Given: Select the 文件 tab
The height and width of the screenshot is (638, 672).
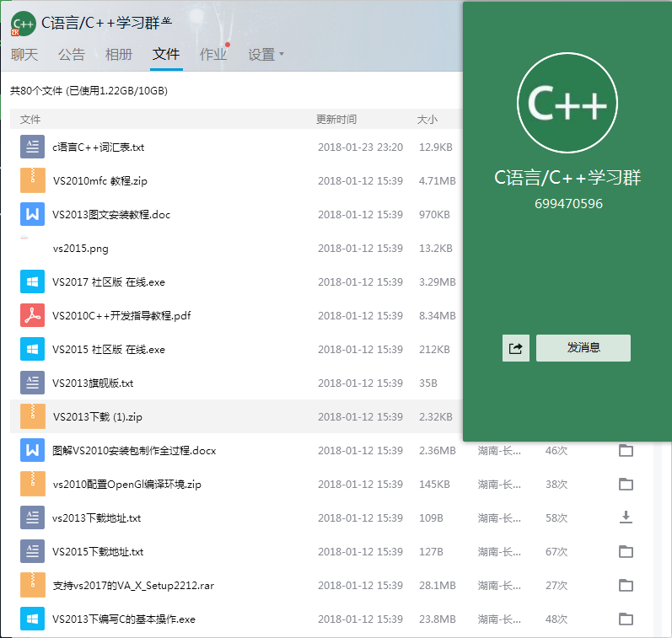Looking at the screenshot, I should [166, 54].
